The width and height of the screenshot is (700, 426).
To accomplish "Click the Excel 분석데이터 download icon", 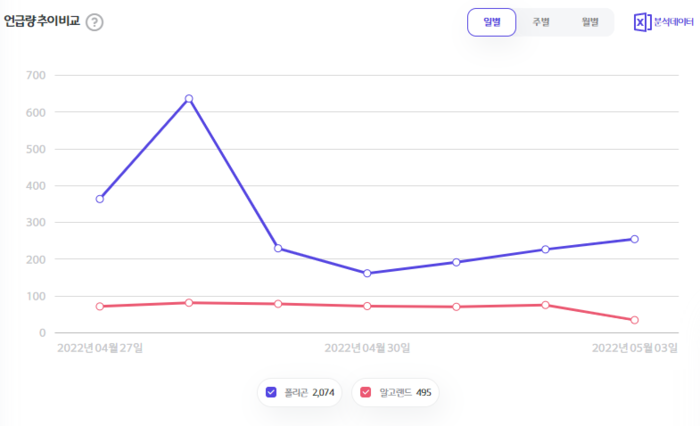I will [642, 22].
